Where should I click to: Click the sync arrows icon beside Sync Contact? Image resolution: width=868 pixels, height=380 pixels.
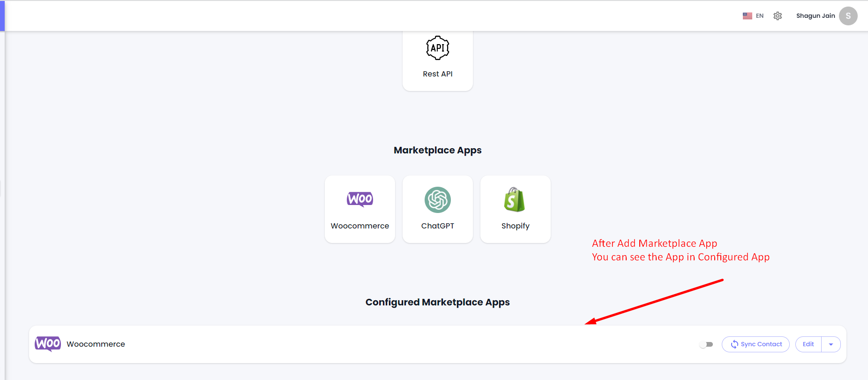(x=734, y=344)
